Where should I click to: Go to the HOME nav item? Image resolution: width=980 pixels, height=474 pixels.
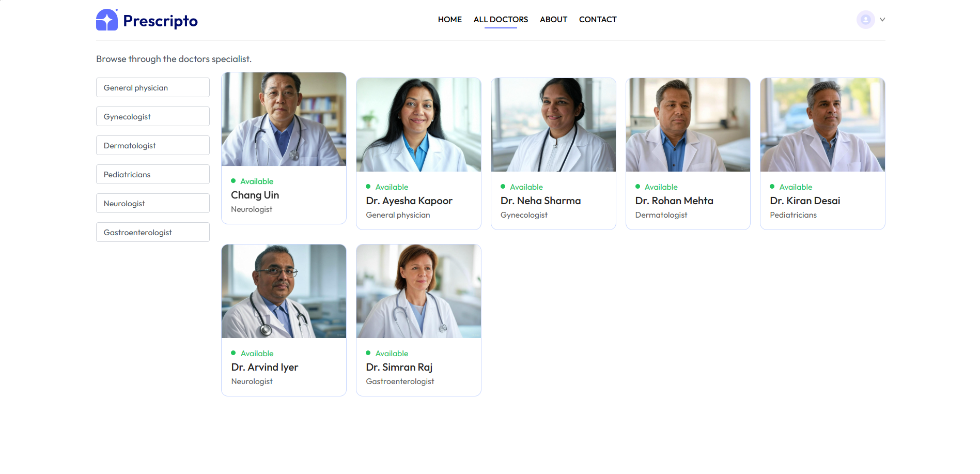[x=449, y=20]
